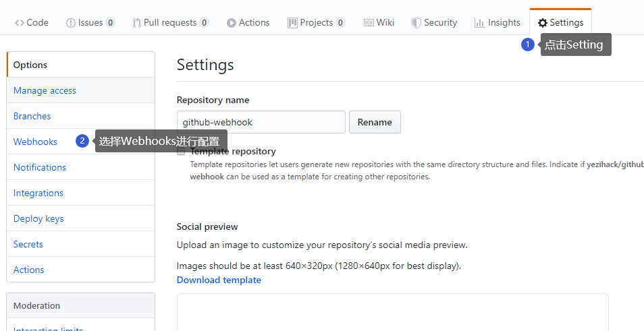Open Deploy keys in sidebar

coord(38,218)
